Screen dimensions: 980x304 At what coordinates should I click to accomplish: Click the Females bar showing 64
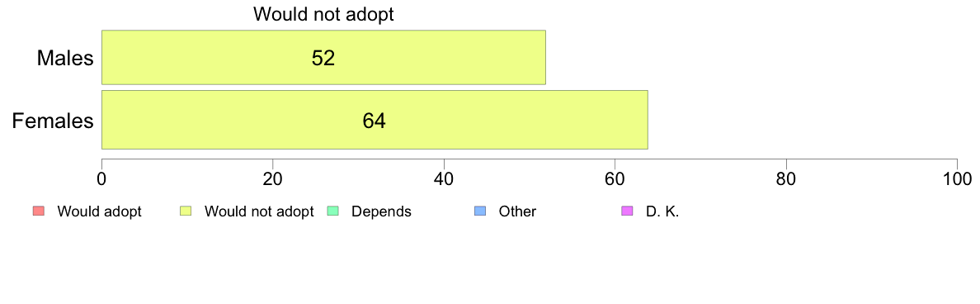(375, 120)
